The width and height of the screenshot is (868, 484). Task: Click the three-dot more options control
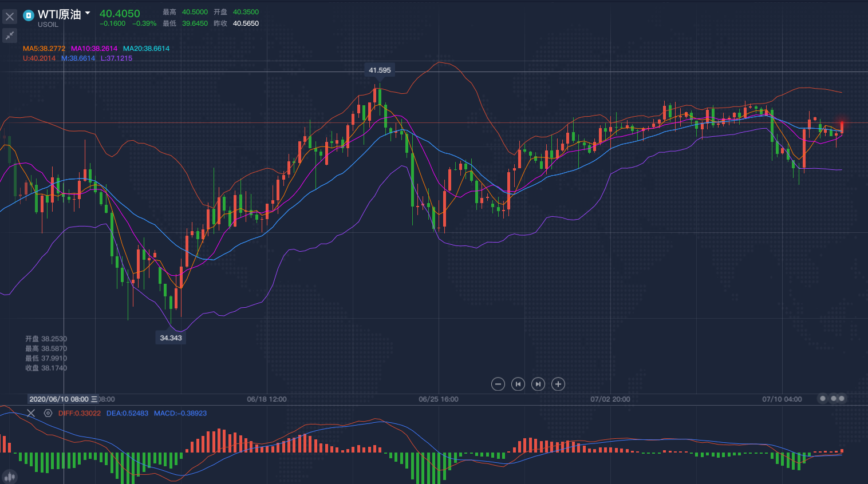click(832, 398)
